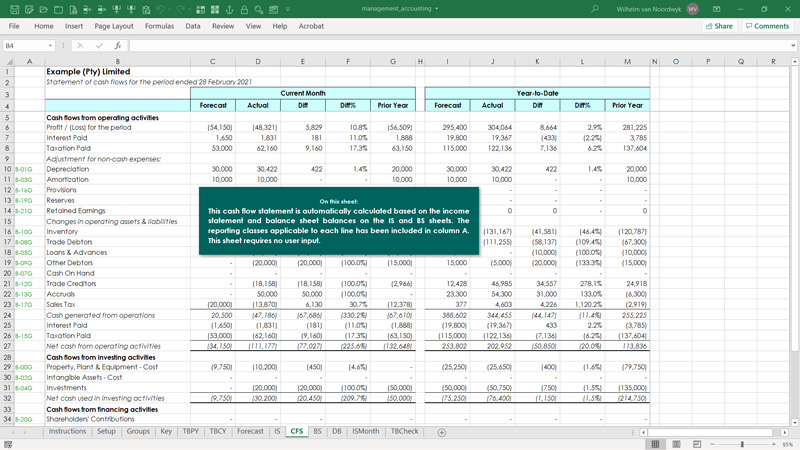Screen dimensions: 800x450
Task: Click the green 'On this sheet' note box
Action: coord(339,220)
